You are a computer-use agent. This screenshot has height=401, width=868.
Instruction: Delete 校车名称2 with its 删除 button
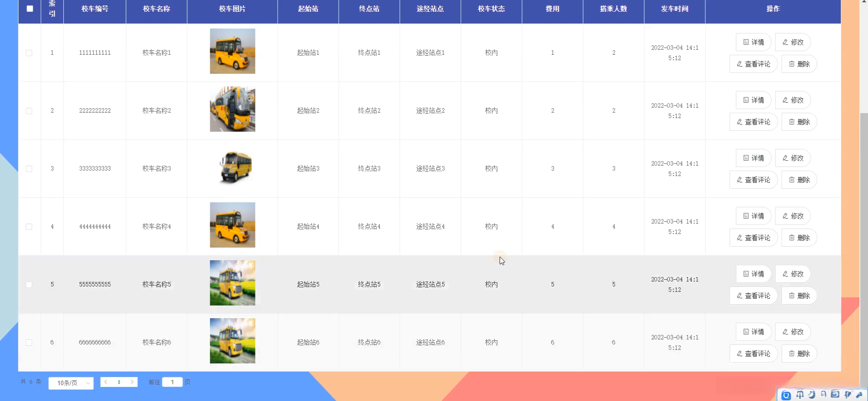(799, 122)
